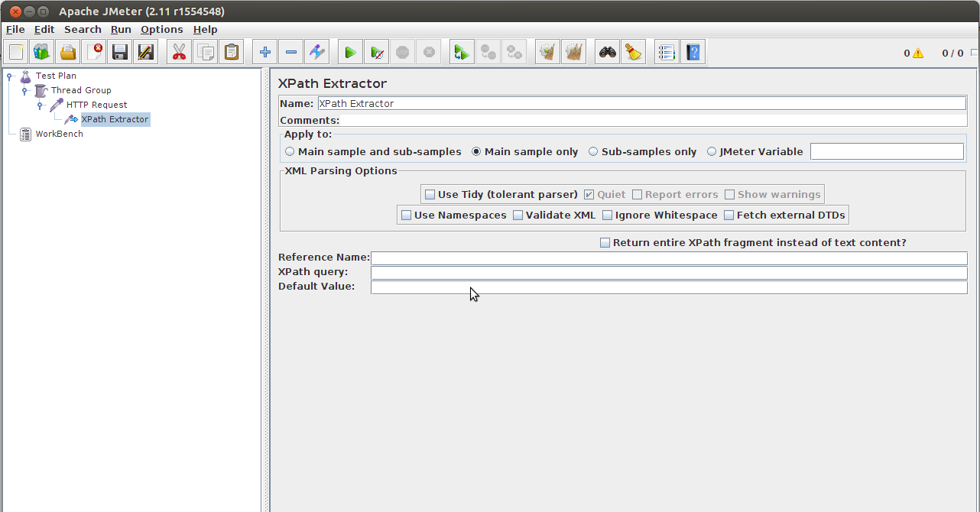Click the Remote Shutdown All icon
This screenshot has width=980, height=512.
(514, 53)
